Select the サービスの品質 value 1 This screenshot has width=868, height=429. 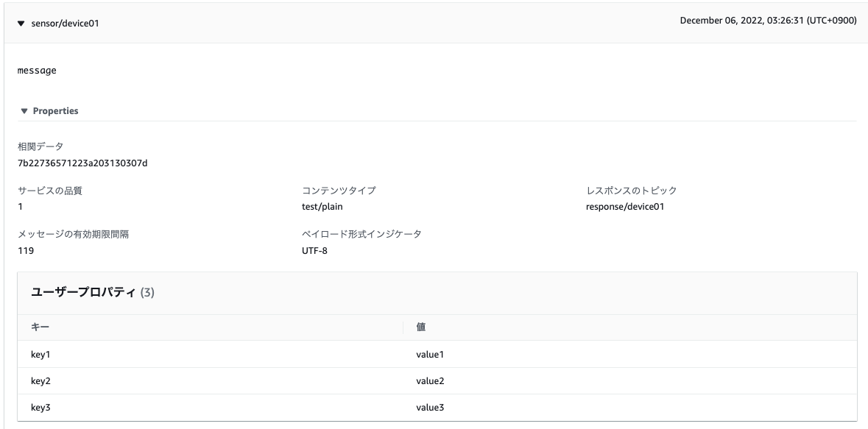click(20, 206)
